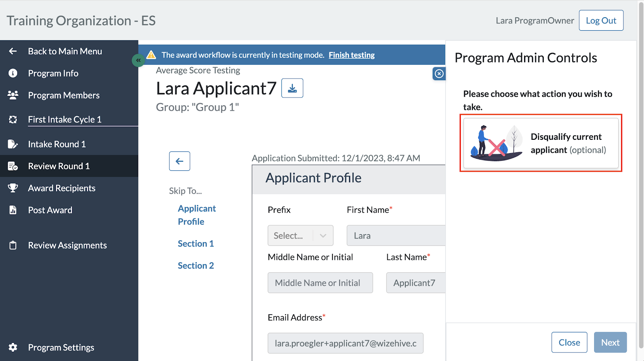Screen dimensions: 644x361
Task: Click the Next button
Action: pos(610,342)
